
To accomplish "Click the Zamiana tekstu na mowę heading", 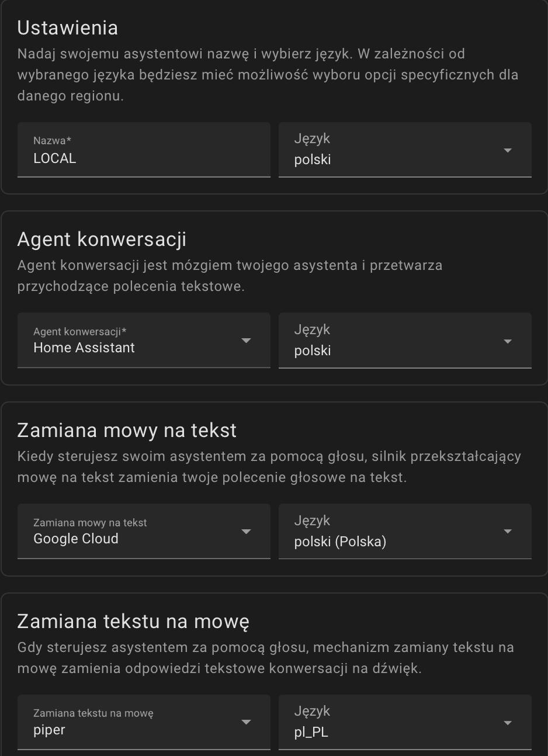I will pos(133,621).
